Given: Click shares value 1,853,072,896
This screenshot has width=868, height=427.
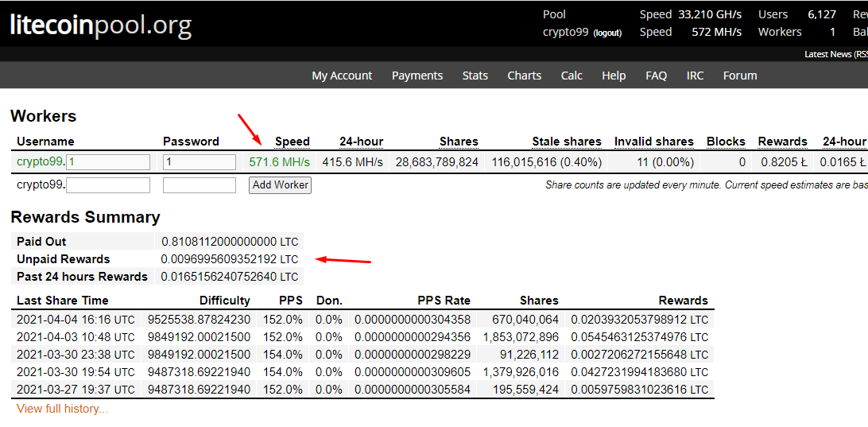Looking at the screenshot, I should (521, 336).
